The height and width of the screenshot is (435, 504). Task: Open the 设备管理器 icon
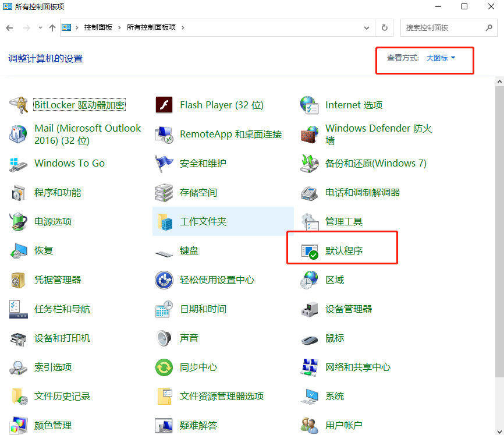point(309,309)
